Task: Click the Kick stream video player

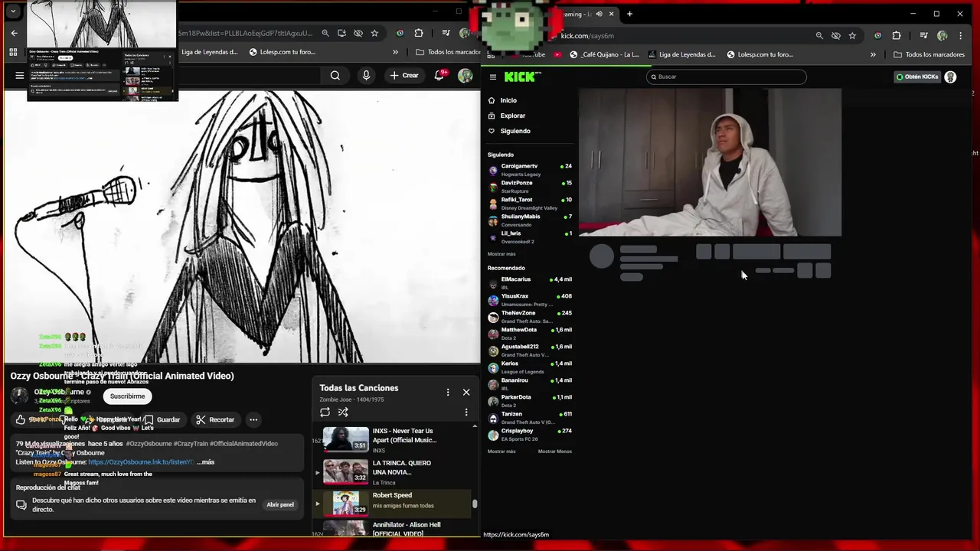Action: point(710,162)
